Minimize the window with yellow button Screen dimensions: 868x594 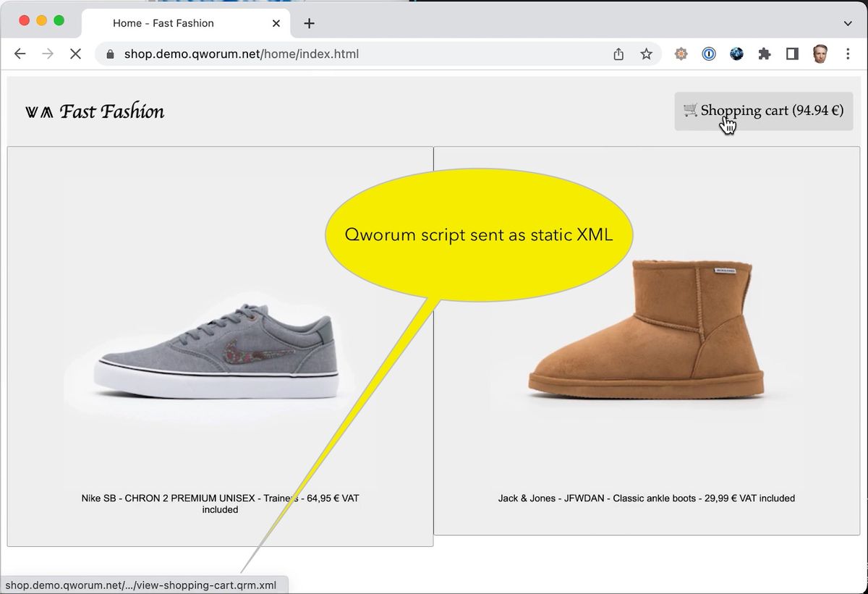[x=41, y=20]
